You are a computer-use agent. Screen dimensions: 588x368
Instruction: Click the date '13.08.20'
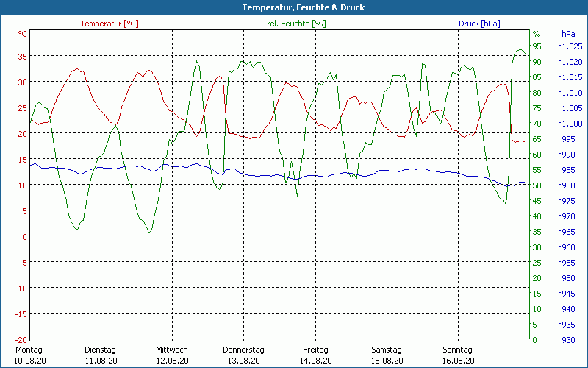[x=244, y=361]
